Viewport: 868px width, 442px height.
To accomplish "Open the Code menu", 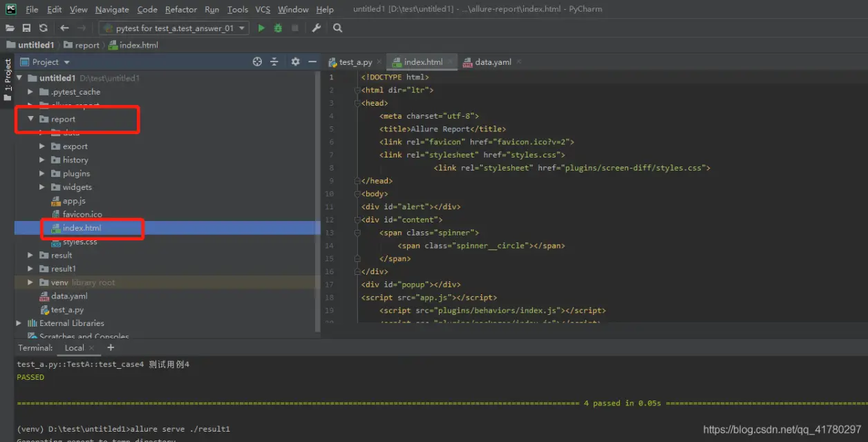I will (147, 10).
